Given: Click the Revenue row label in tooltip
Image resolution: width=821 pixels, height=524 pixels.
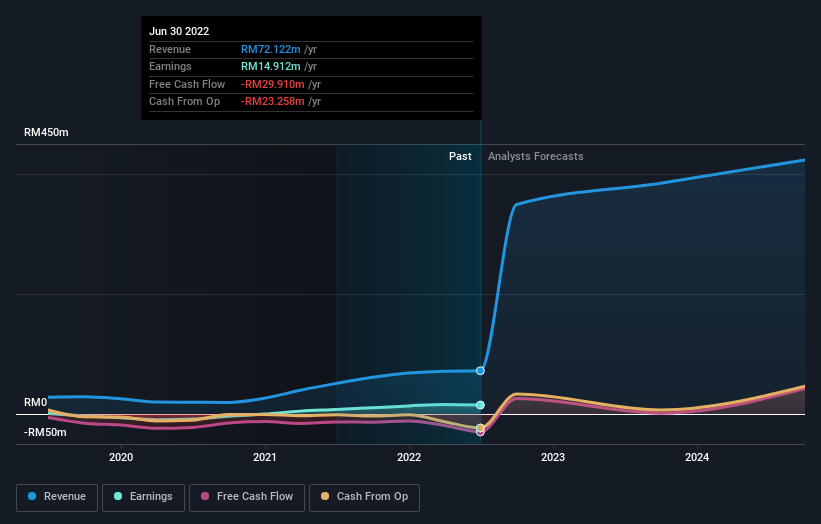Looking at the screenshot, I should pyautogui.click(x=170, y=49).
